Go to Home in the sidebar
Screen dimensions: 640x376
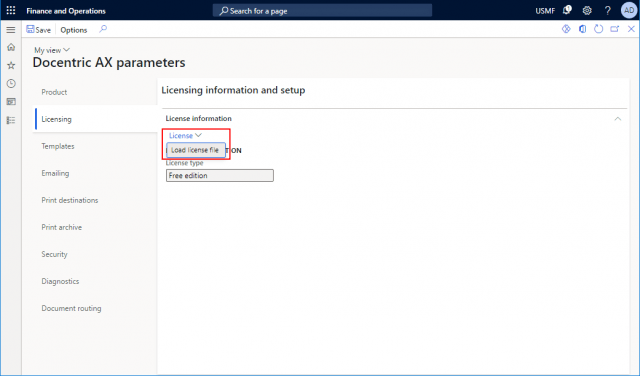tap(11, 47)
